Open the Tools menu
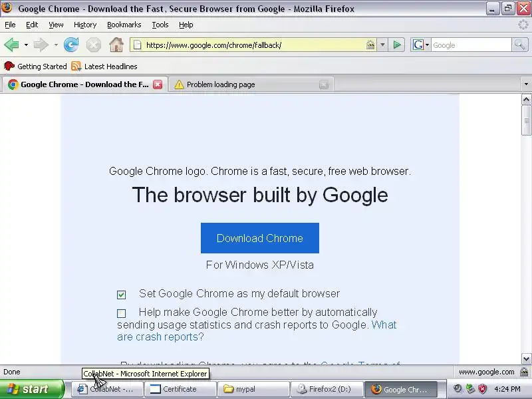Screen dimensions: 532x399 160,25
